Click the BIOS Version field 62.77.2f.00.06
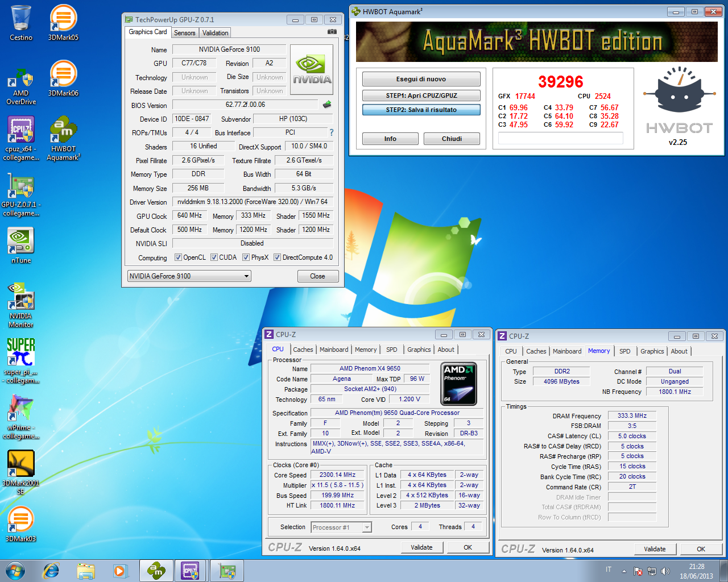The height and width of the screenshot is (582, 728). (245, 105)
